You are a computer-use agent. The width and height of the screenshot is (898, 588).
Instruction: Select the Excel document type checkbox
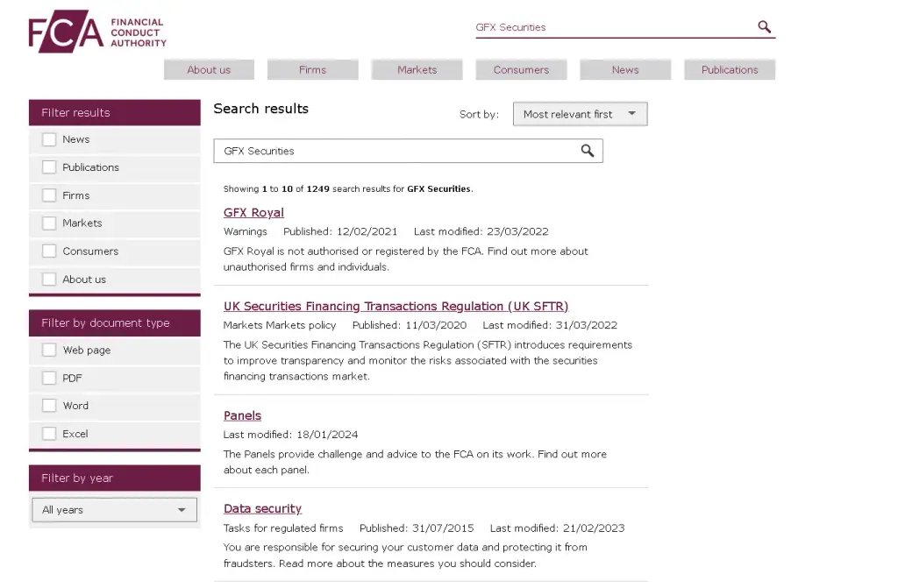point(49,434)
